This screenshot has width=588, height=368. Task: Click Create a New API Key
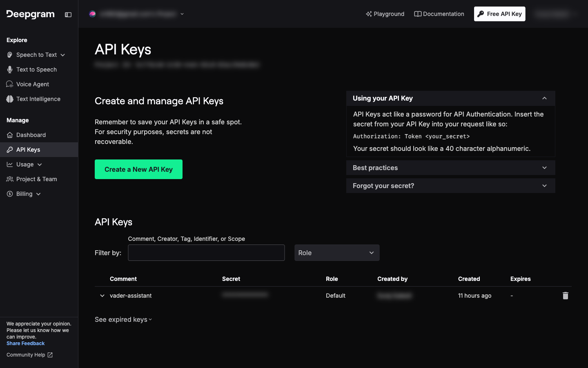(138, 169)
